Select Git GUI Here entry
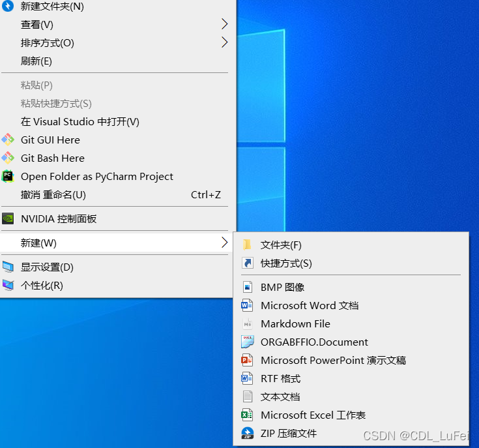The image size is (479, 448). [115, 140]
